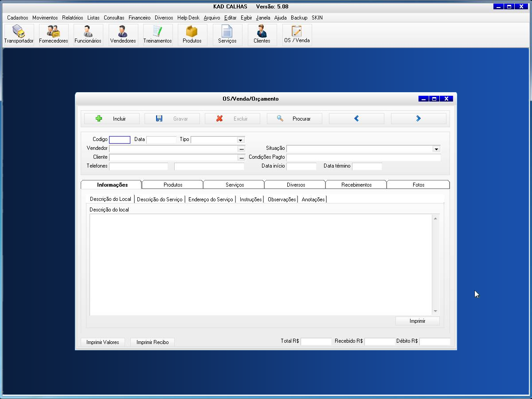Expand the Situação dropdown

pyautogui.click(x=437, y=149)
